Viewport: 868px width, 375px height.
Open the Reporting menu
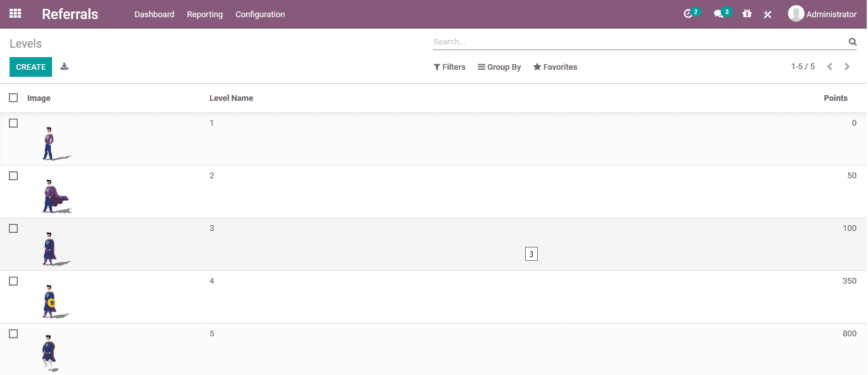204,14
